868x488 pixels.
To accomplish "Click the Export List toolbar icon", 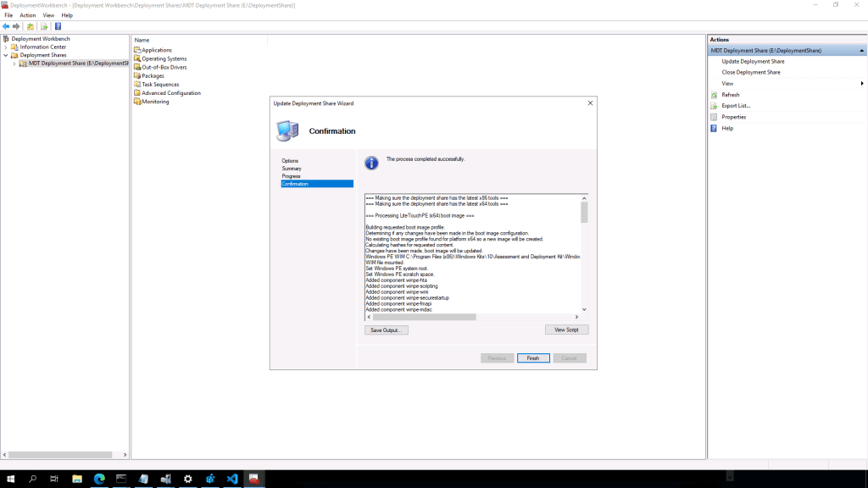I will pyautogui.click(x=44, y=26).
